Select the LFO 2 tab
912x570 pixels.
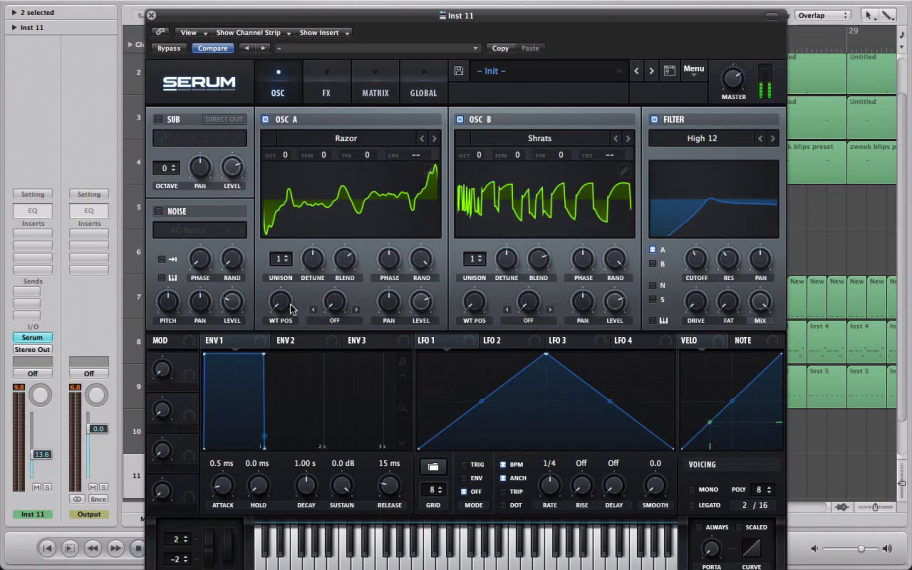491,340
